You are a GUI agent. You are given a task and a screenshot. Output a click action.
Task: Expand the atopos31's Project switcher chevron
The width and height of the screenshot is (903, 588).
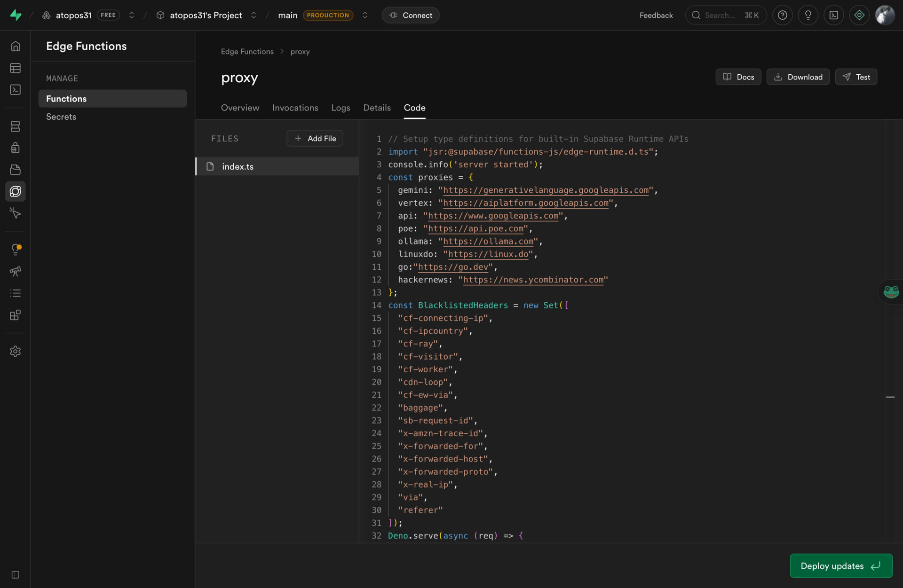[x=253, y=15]
